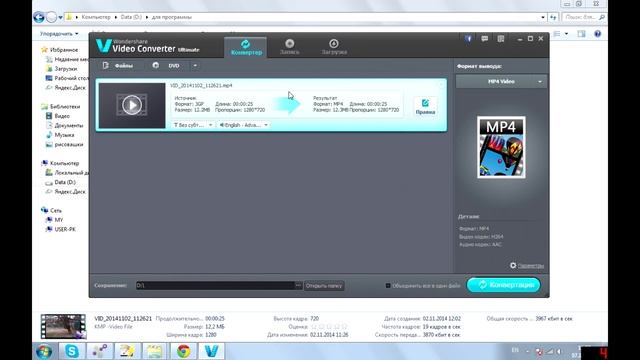
Task: Refresh the Explorer address bar
Action: pyautogui.click(x=553, y=17)
